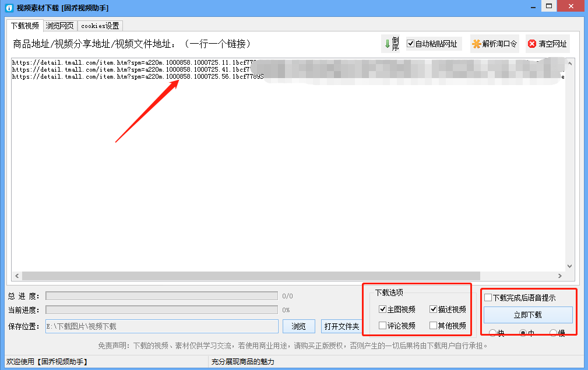Open the cookies设置 tab
588x370 pixels.
pos(100,26)
